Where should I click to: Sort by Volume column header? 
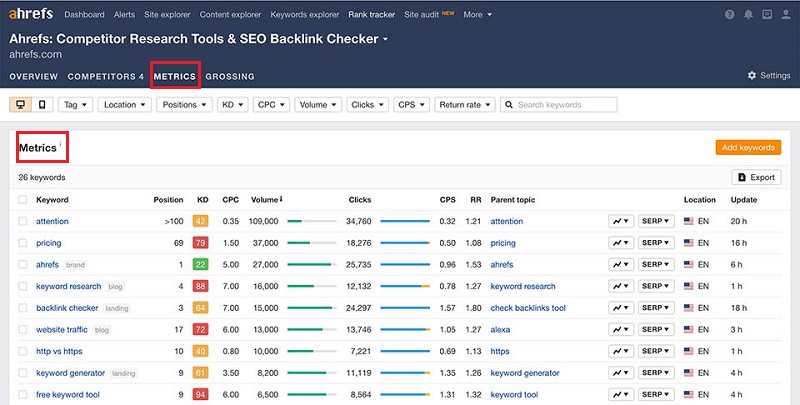click(266, 199)
